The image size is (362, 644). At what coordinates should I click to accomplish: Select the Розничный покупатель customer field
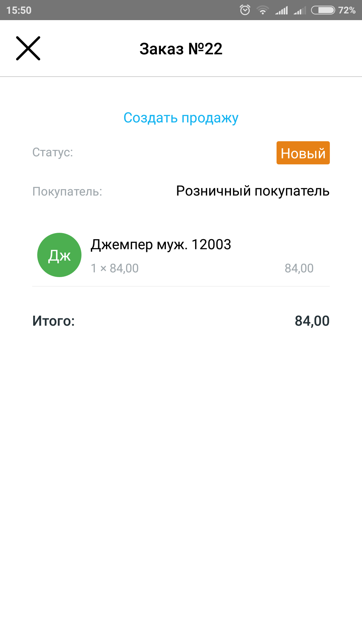[x=253, y=191]
